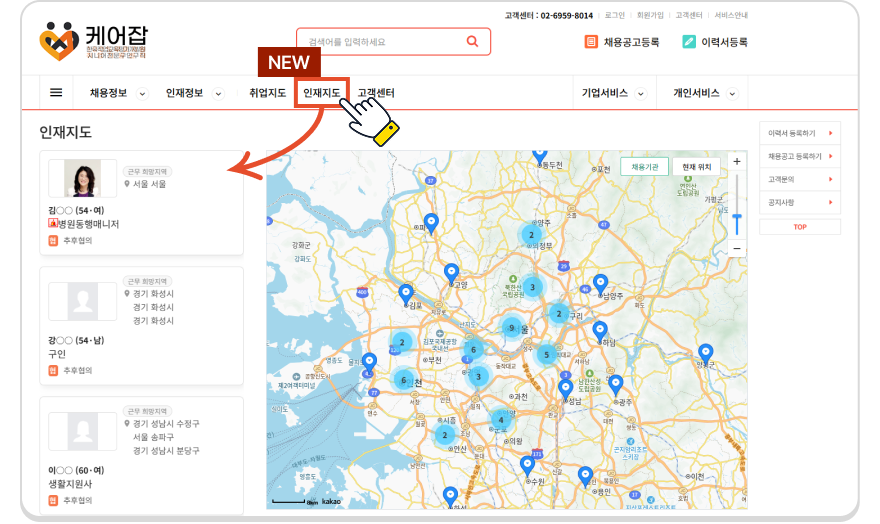Screen dimensions: 880x524
Task: Click the search magnifier icon
Action: tap(473, 42)
